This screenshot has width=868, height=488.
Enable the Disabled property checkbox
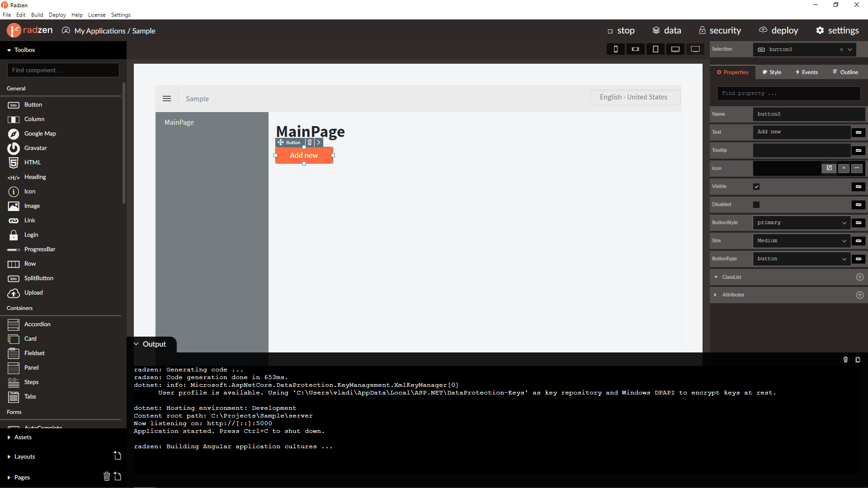pos(756,205)
